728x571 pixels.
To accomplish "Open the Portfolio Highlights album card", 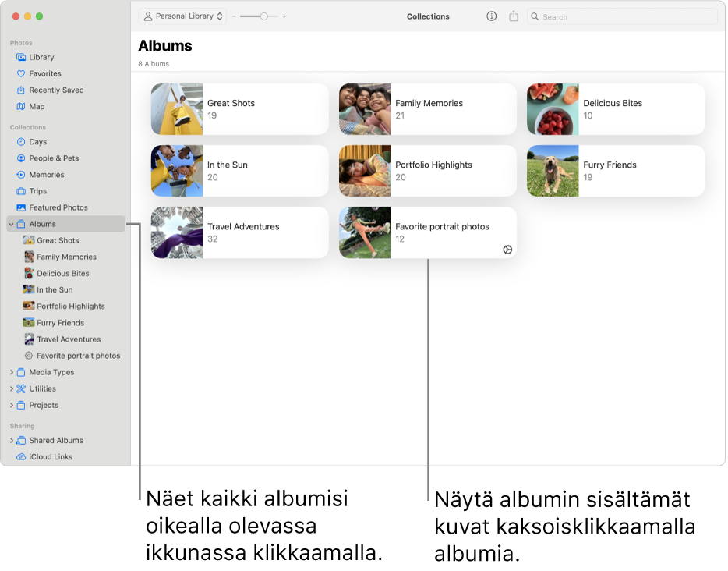I will click(428, 171).
